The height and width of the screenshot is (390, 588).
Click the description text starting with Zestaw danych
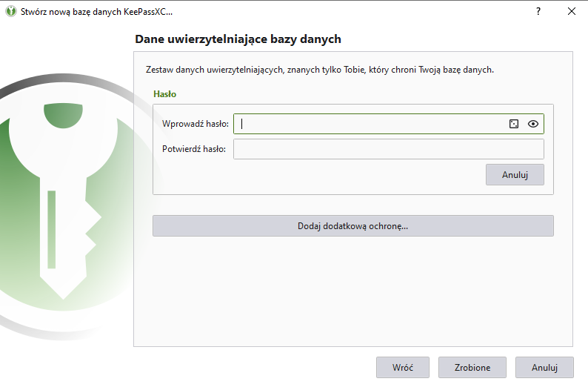pos(319,70)
